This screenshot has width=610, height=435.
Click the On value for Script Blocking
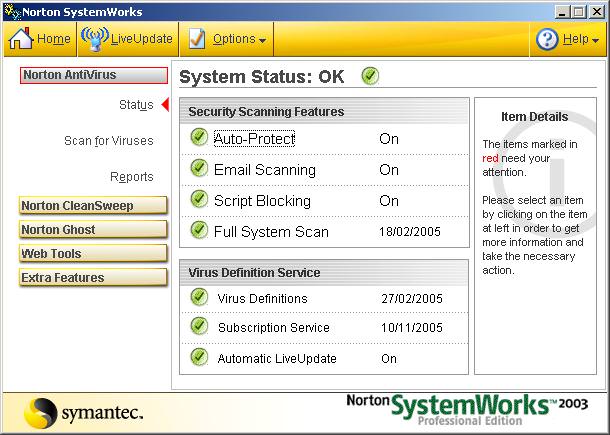coord(389,201)
